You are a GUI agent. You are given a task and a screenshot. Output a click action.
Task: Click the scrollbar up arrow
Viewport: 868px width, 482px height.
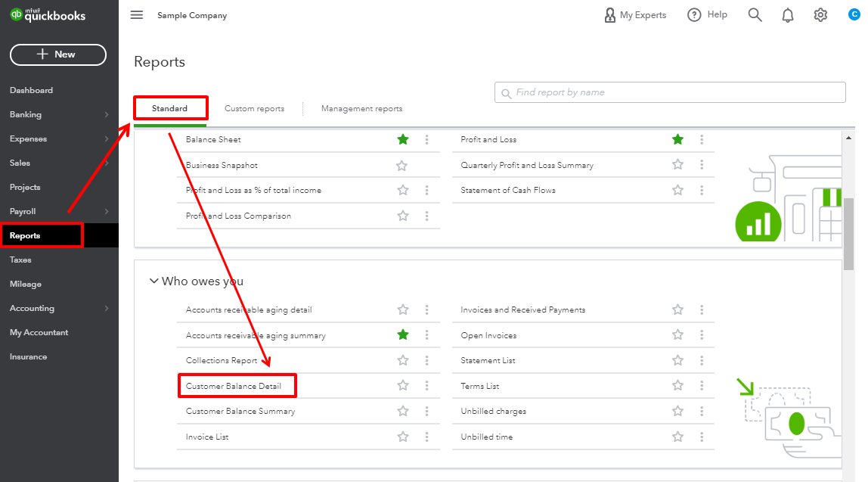point(848,138)
